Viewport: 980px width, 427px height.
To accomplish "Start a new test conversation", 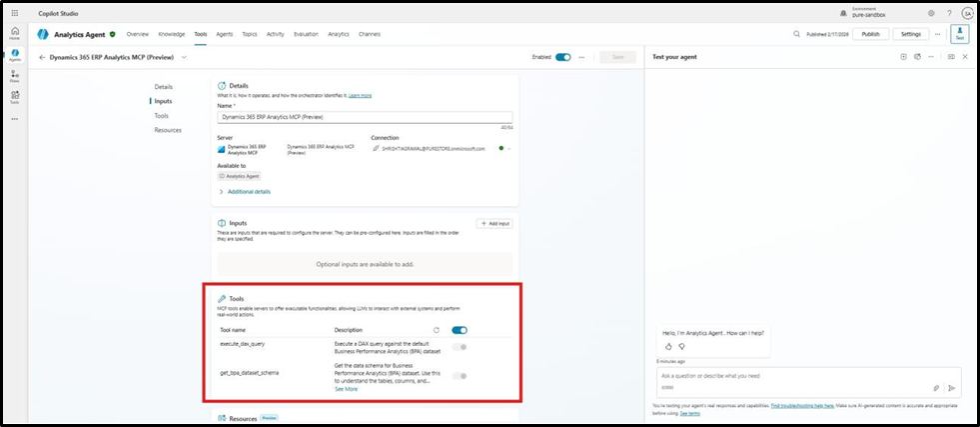I will [x=903, y=56].
